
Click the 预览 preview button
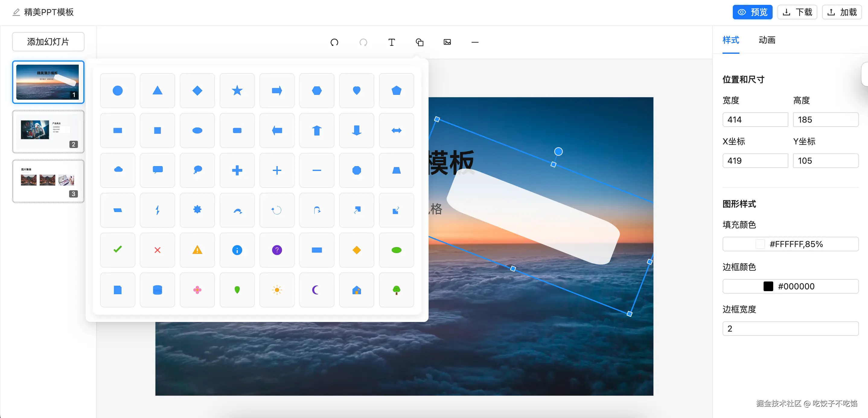tap(752, 12)
